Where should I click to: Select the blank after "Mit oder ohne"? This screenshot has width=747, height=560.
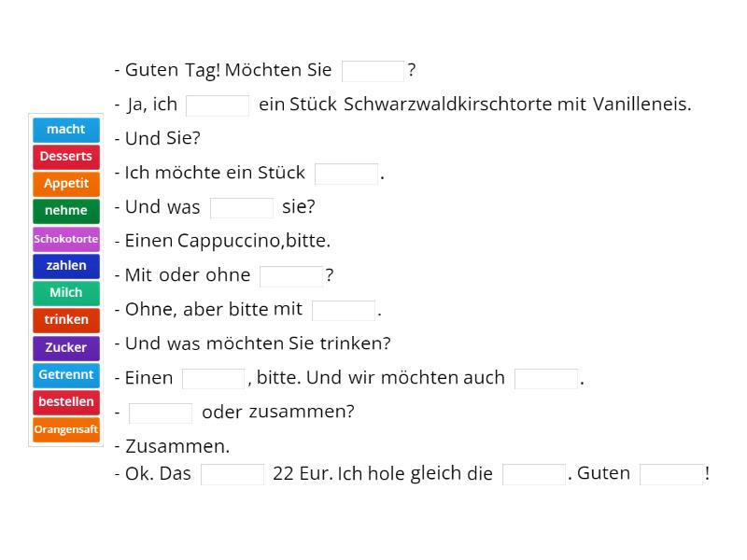coord(291,274)
